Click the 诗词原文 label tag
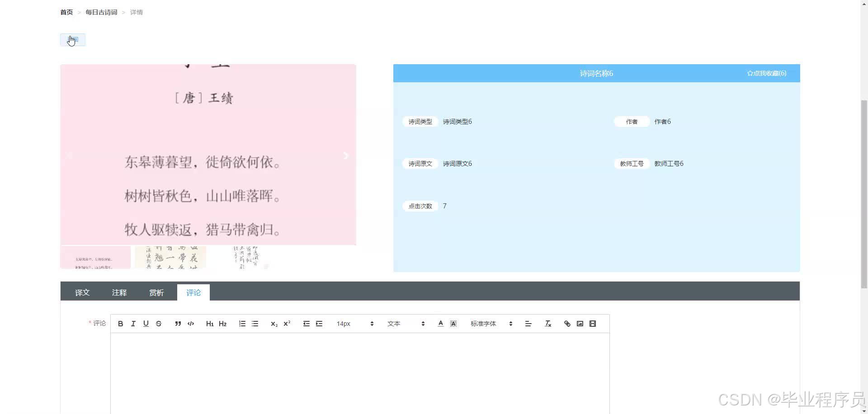 pyautogui.click(x=420, y=164)
